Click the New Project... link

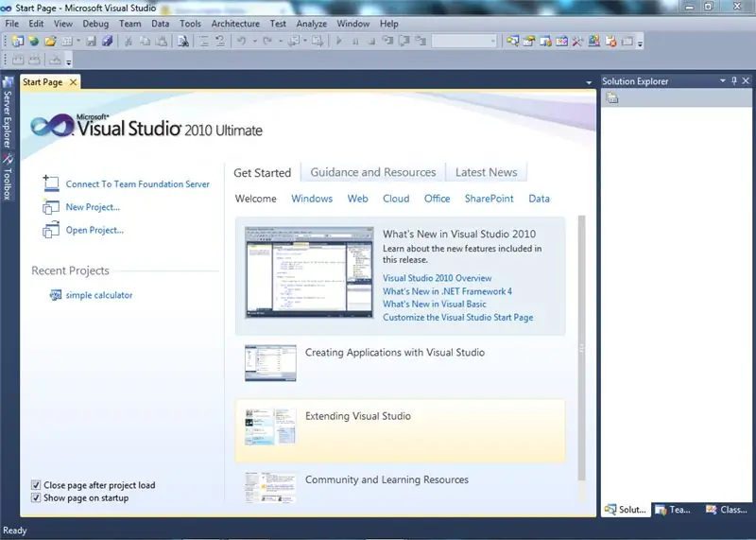[93, 207]
